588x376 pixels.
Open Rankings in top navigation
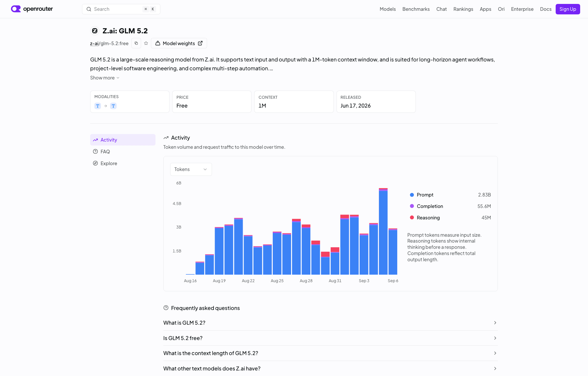tap(463, 9)
